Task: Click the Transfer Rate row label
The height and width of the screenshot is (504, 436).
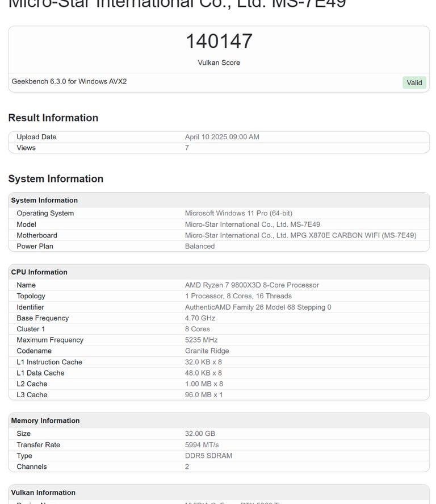Action: pyautogui.click(x=38, y=445)
